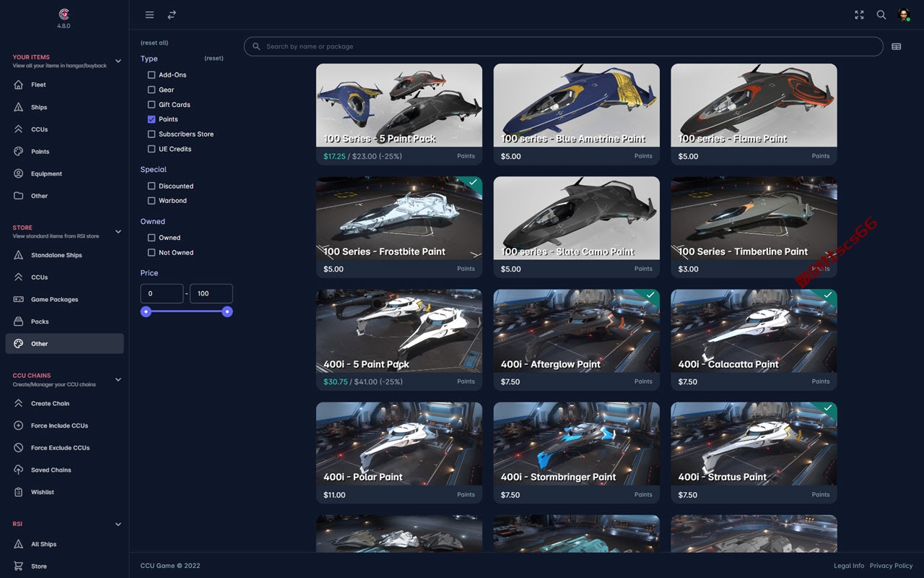This screenshot has height=578, width=924.
Task: Open search via top-right magnifier icon
Action: [x=881, y=14]
